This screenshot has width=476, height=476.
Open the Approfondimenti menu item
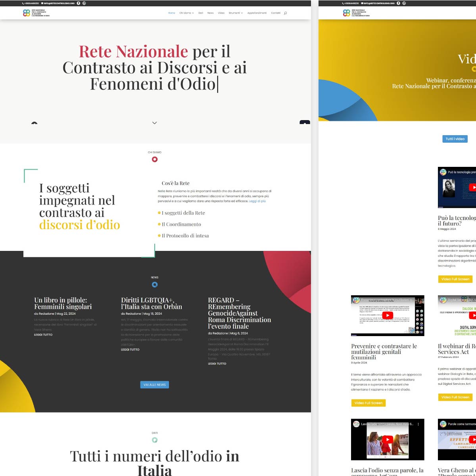(257, 13)
